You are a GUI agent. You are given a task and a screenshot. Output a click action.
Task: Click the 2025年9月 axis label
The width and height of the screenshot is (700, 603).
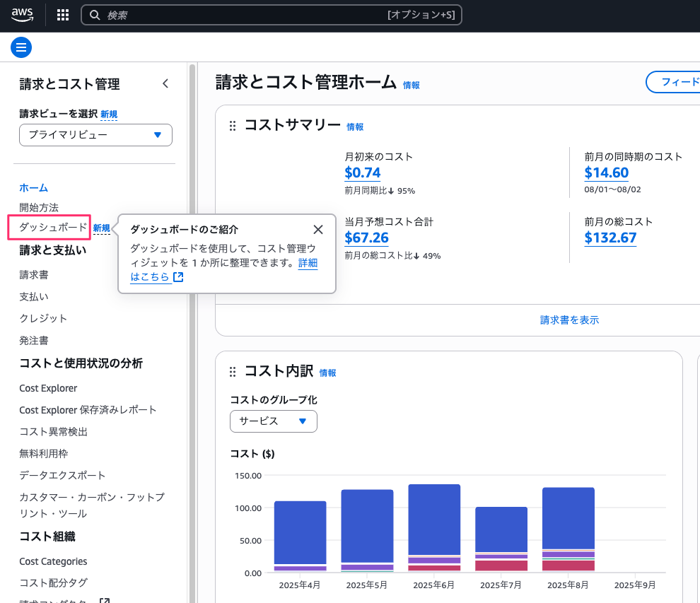(x=635, y=585)
